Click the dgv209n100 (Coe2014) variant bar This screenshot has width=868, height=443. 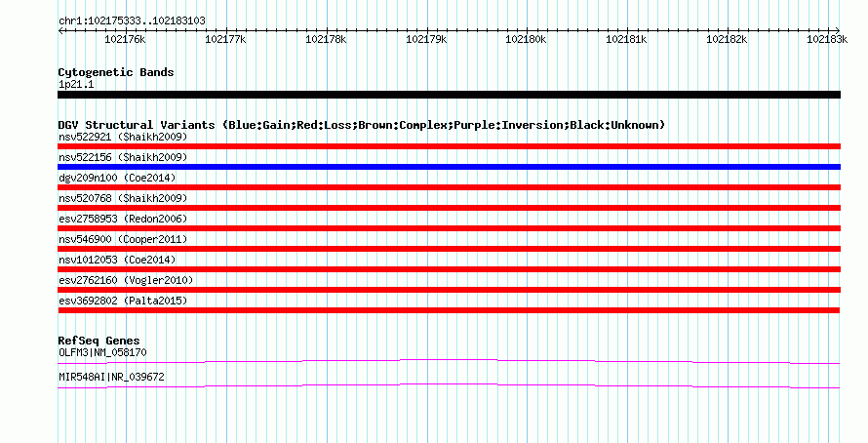click(449, 187)
